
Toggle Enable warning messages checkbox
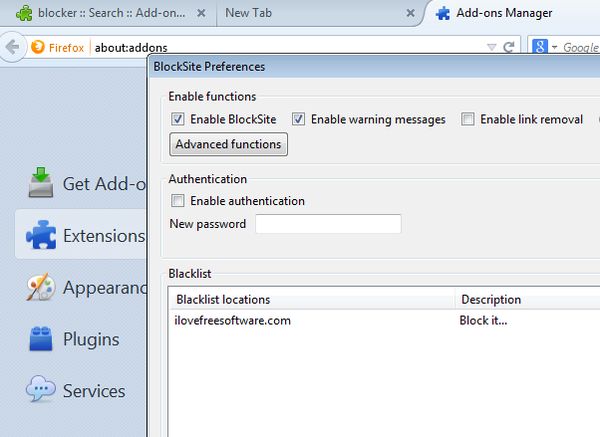coord(298,119)
